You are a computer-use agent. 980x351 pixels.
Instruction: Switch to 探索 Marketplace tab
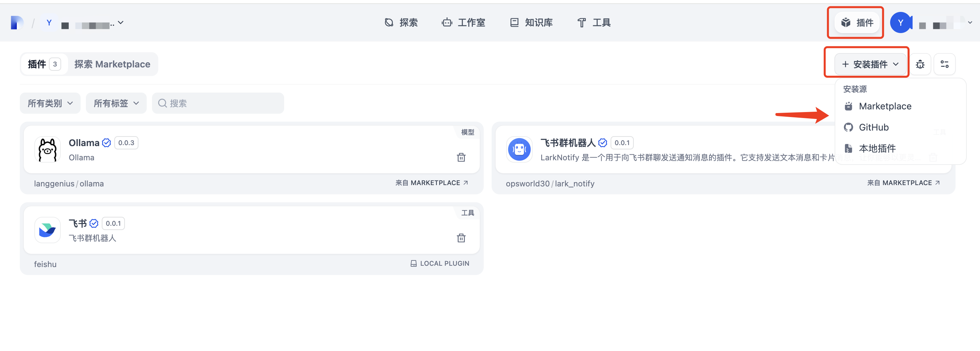112,64
